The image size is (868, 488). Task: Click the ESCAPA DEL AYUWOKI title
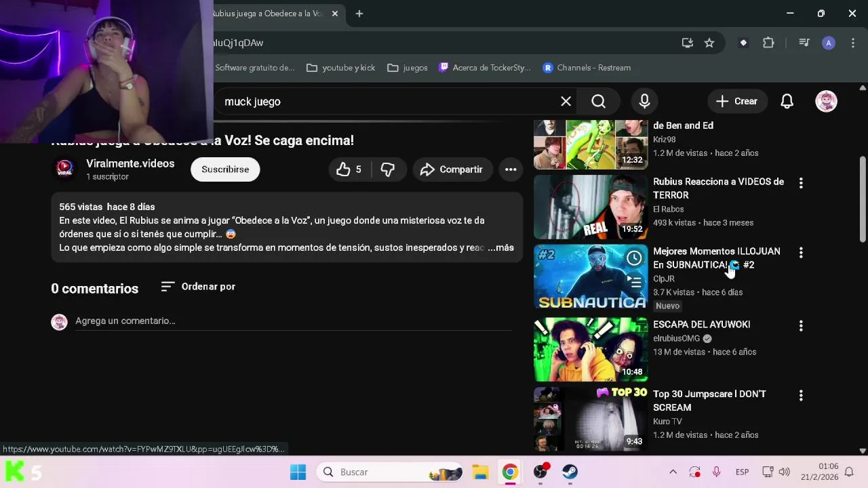pos(701,325)
